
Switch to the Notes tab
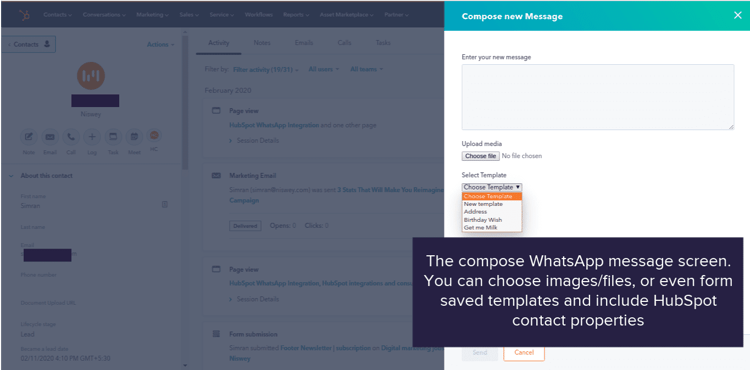262,43
